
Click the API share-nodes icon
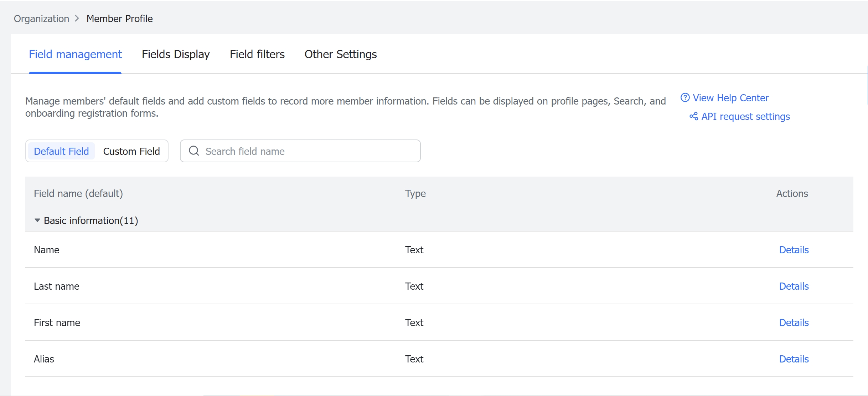(x=693, y=116)
